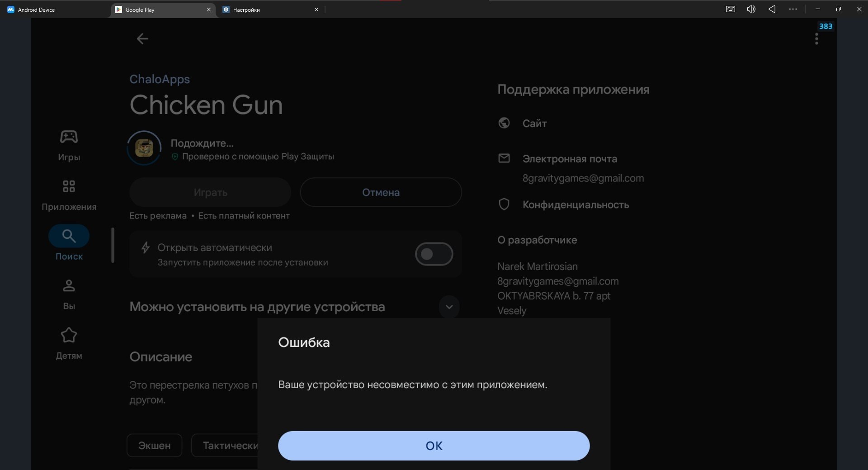Click the disabled Играть button

click(x=210, y=192)
